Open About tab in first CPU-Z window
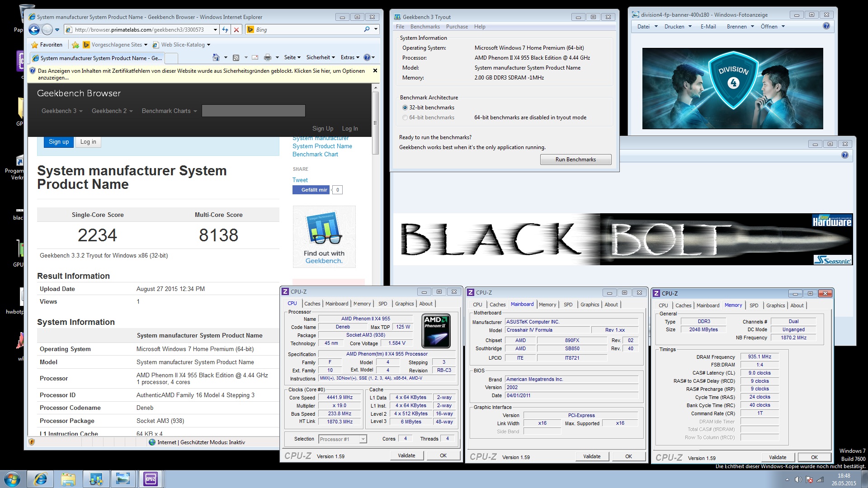This screenshot has height=488, width=868. (x=426, y=304)
